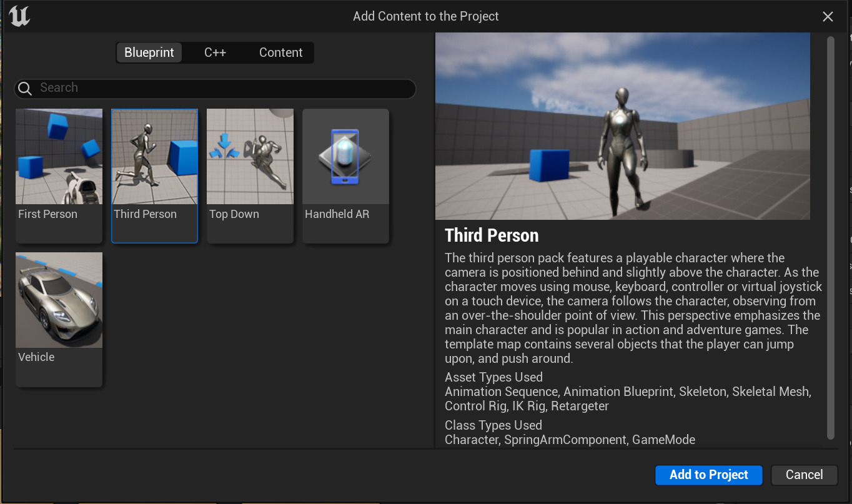
Task: Select the Third Person template thumbnail
Action: pos(154,157)
